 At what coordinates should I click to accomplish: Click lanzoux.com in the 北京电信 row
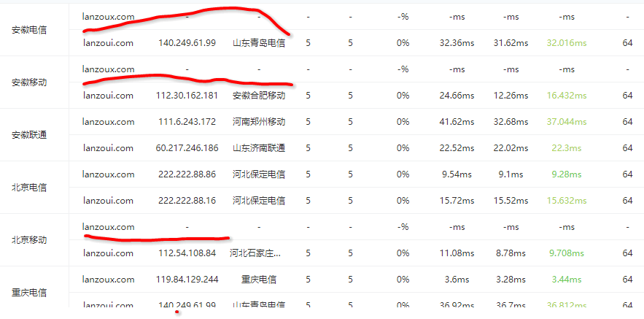[x=109, y=174]
